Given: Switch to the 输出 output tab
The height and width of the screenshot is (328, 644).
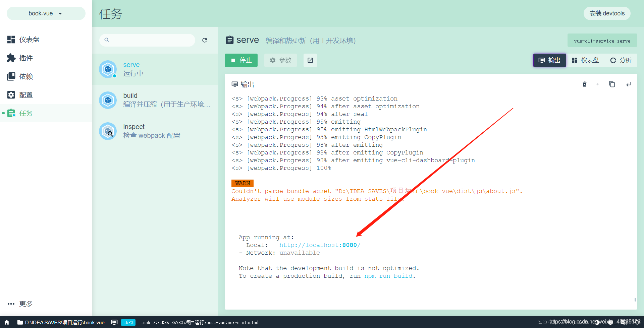Looking at the screenshot, I should pyautogui.click(x=549, y=60).
